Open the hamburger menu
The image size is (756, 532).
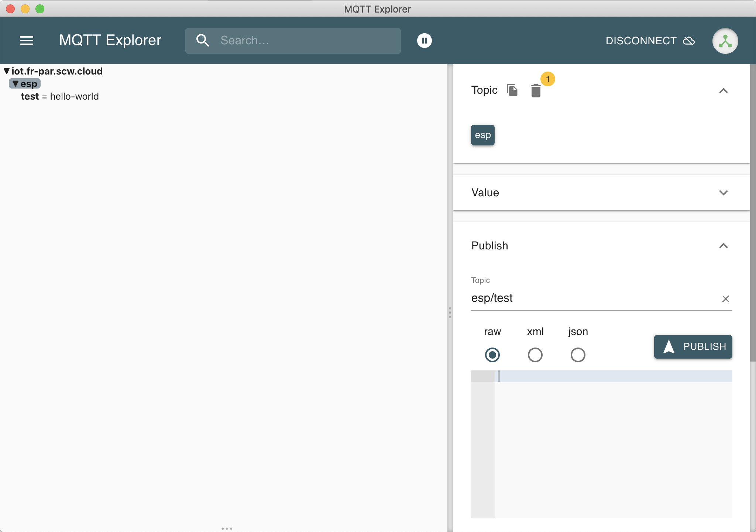26,41
